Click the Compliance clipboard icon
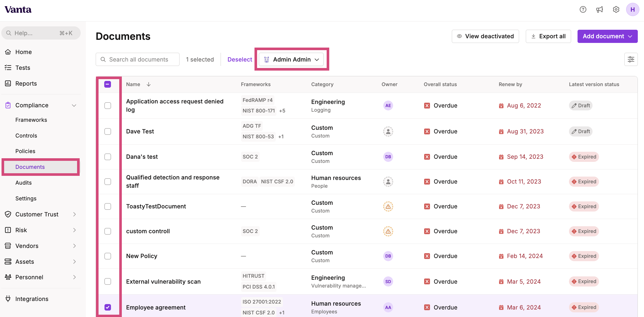644x317 pixels. coord(8,105)
